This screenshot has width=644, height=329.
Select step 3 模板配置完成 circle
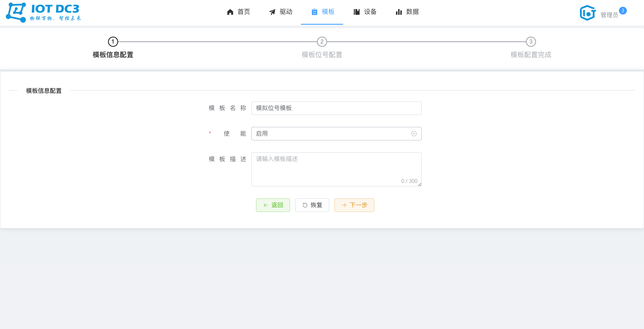(x=531, y=42)
